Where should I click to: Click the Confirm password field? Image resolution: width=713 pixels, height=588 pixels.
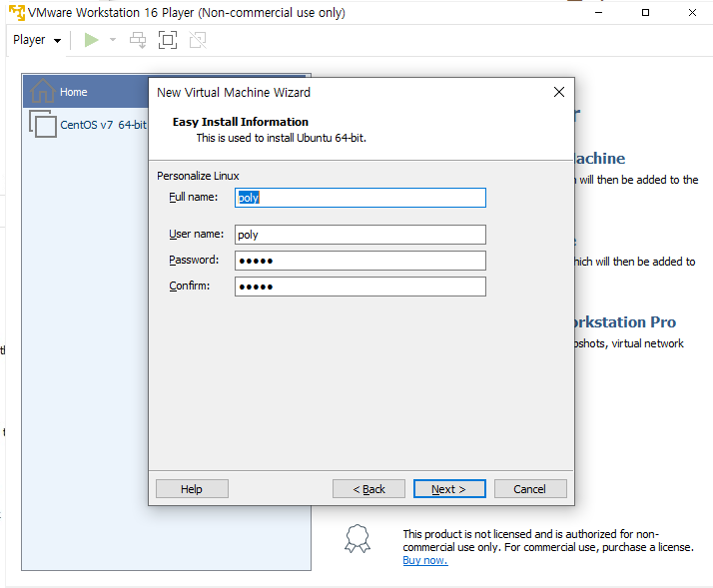(x=360, y=287)
